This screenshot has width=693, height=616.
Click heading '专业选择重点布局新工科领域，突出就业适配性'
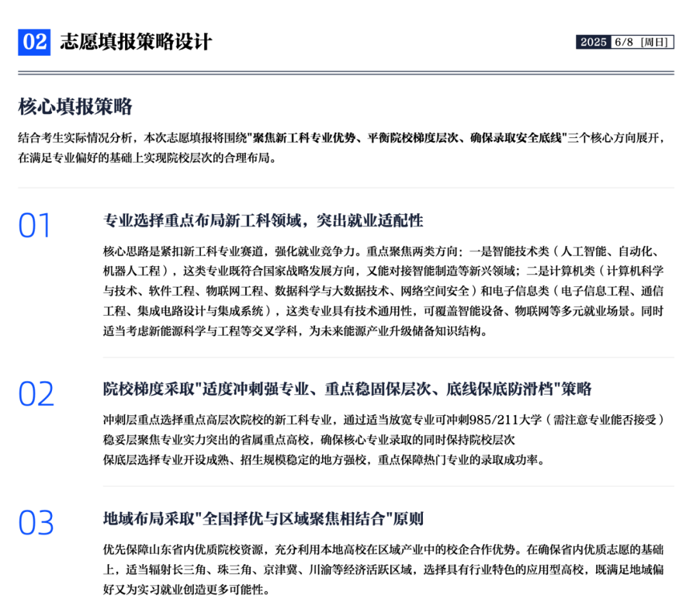[x=263, y=220]
